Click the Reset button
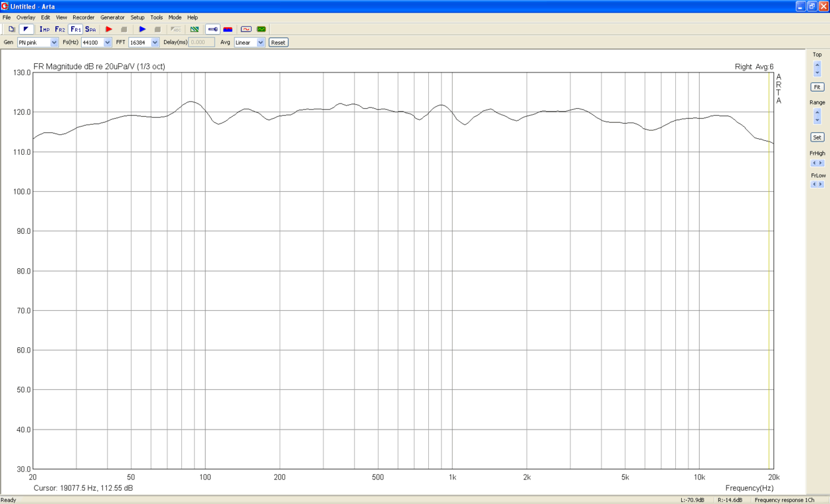 point(278,42)
